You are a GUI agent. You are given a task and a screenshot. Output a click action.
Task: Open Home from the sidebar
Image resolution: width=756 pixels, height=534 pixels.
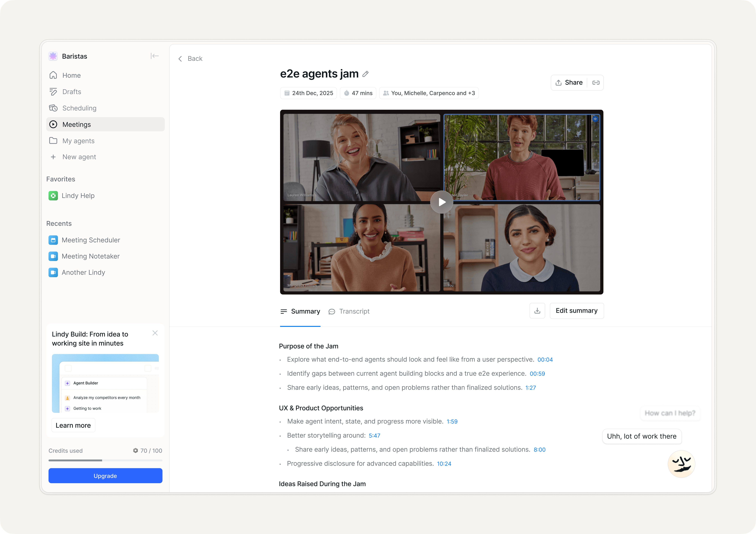105,75
